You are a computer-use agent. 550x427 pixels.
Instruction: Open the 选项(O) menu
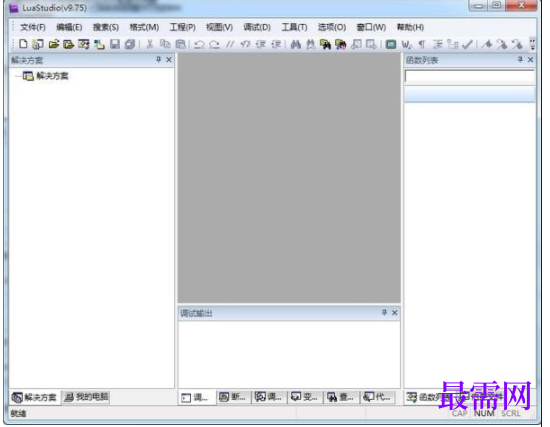tap(332, 27)
